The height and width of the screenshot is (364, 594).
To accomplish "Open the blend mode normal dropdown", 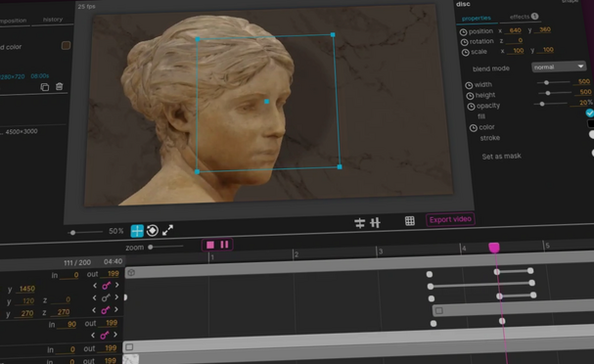I will coord(559,67).
